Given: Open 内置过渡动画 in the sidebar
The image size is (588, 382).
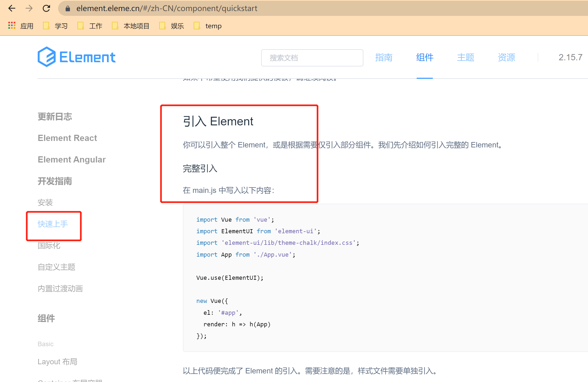Looking at the screenshot, I should click(x=60, y=288).
